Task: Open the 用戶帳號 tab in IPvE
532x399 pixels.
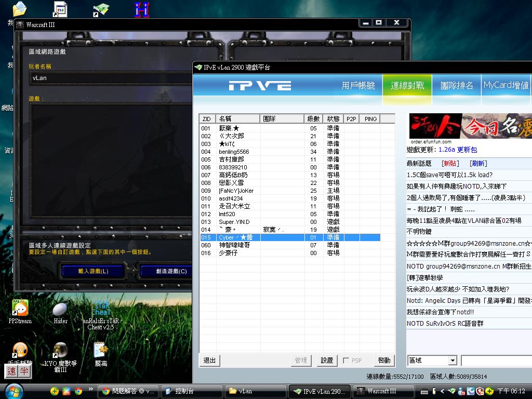Action: point(358,86)
